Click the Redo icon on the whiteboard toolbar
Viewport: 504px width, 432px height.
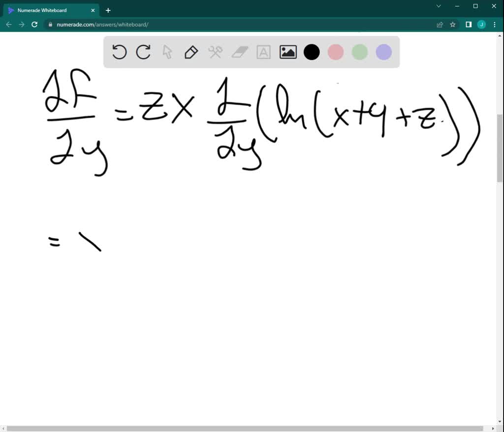[x=143, y=52]
